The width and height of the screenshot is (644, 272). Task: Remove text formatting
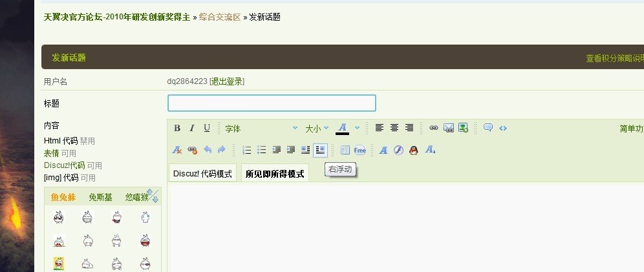tap(177, 150)
